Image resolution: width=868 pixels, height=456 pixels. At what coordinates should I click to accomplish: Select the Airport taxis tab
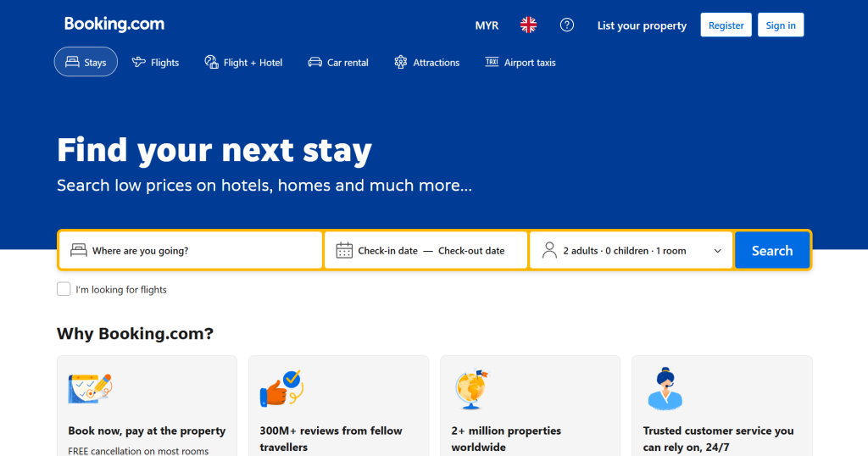pos(520,62)
